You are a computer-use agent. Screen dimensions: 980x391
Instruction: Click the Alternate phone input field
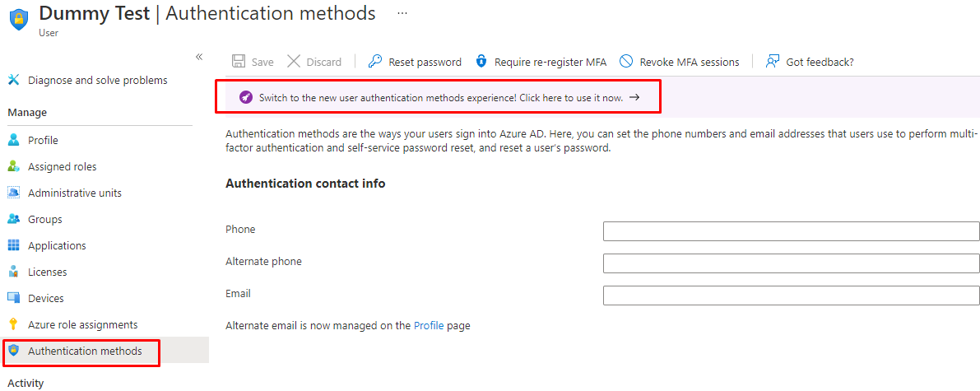click(x=791, y=263)
